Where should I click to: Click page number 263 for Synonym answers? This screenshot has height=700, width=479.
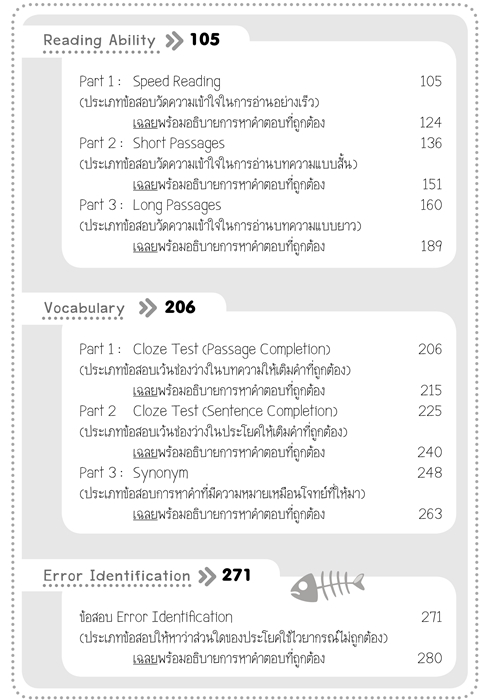[430, 514]
